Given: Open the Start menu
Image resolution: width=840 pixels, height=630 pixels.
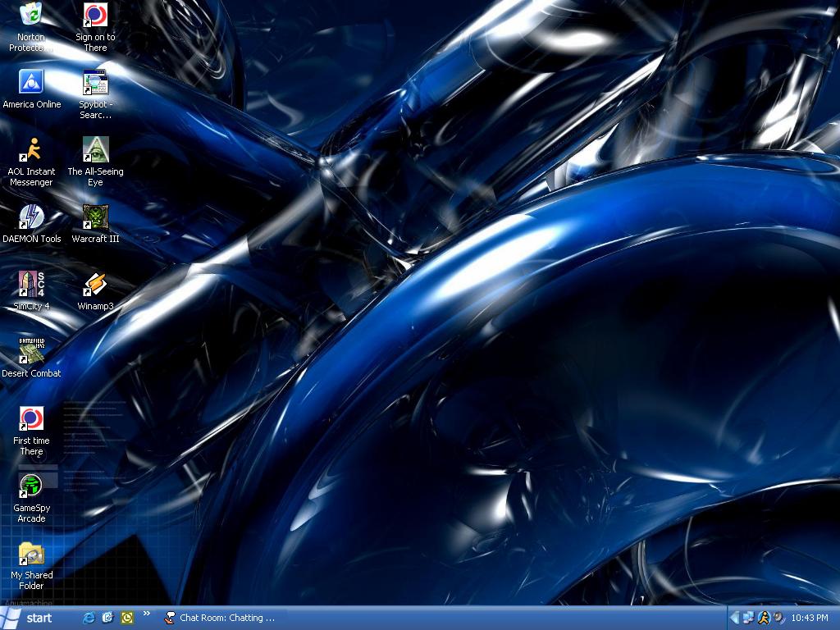Looking at the screenshot, I should point(30,618).
